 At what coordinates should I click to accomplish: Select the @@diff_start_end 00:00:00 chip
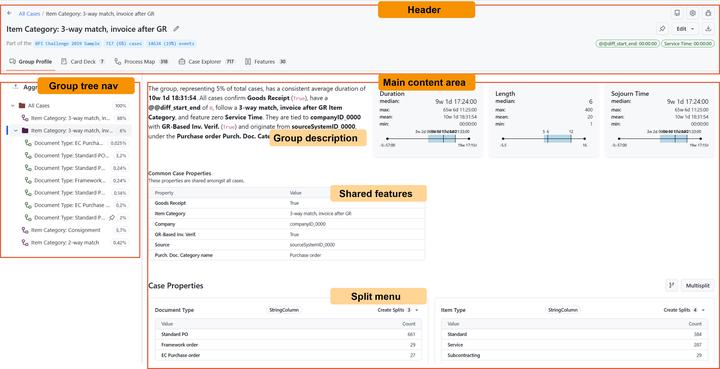pos(628,44)
